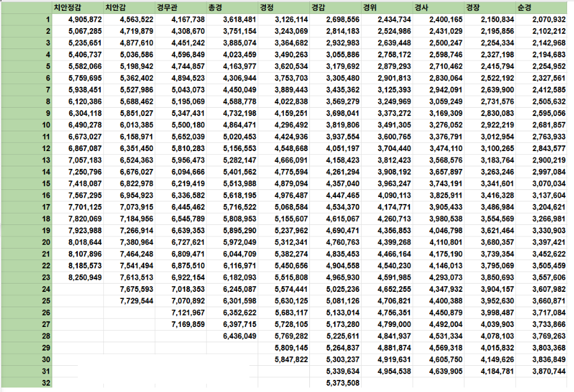Click cell value 4,167,738
The height and width of the screenshot is (392, 574).
(188, 20)
